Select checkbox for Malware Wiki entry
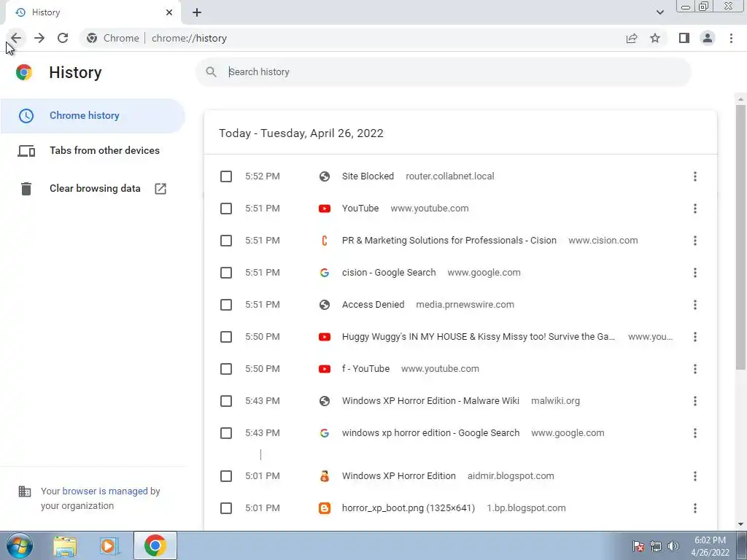 point(226,401)
